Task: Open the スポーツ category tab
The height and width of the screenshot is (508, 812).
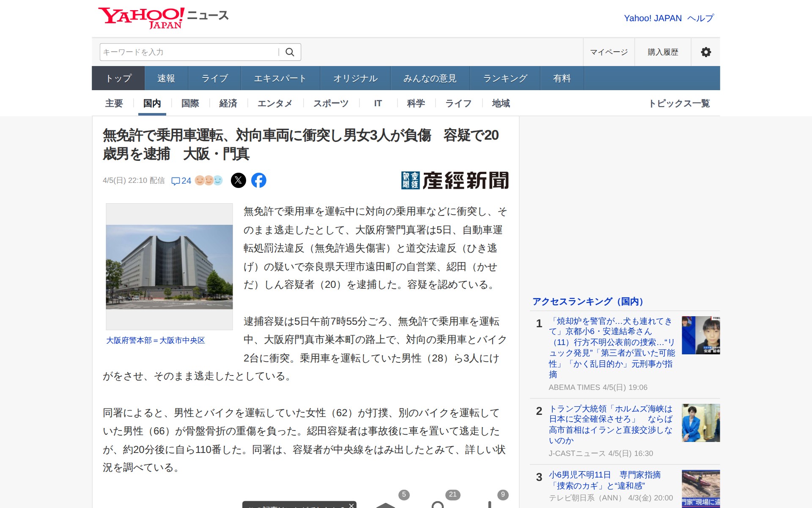Action: 331,103
